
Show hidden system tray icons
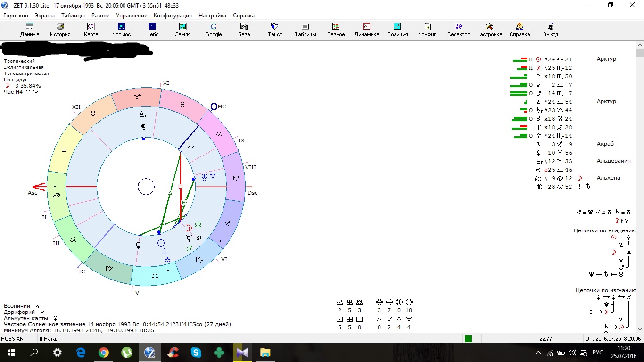[538, 353]
